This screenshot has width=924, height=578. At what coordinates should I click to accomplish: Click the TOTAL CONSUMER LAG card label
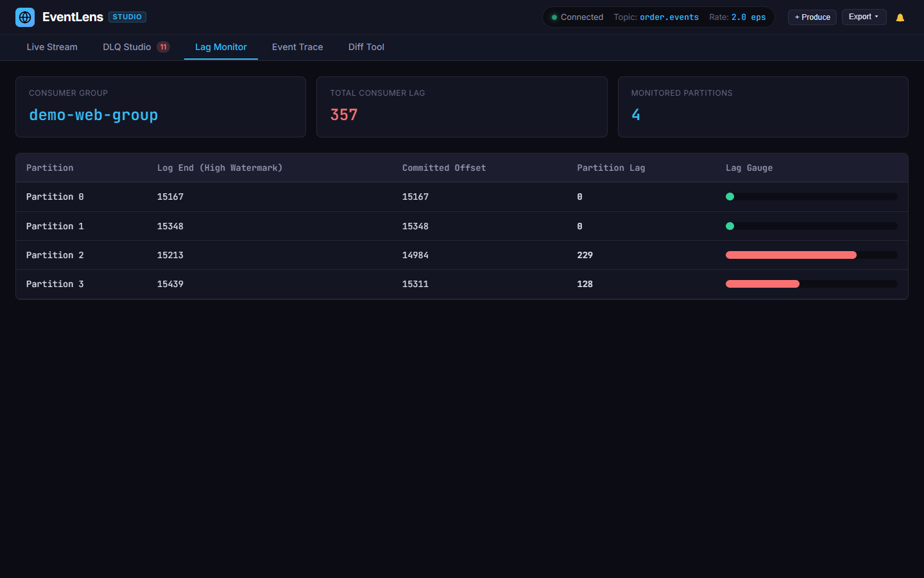click(x=377, y=93)
